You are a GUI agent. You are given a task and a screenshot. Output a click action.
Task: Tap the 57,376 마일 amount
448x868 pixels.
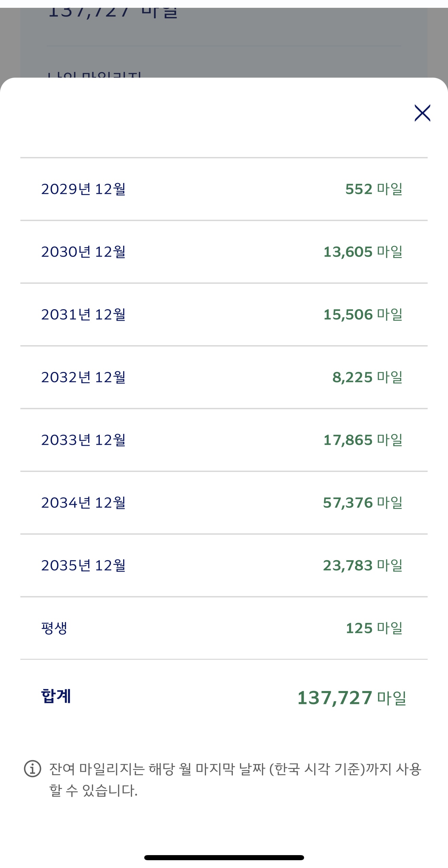(x=363, y=503)
